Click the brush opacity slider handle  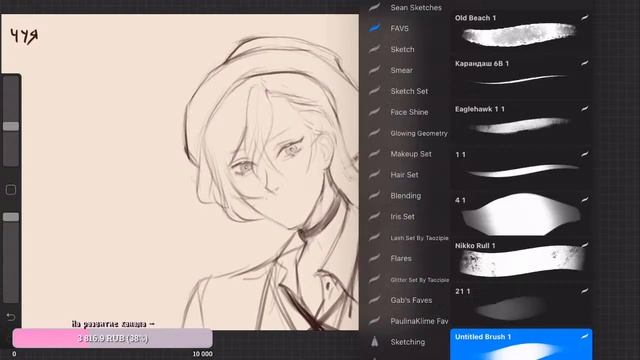pyautogui.click(x=11, y=217)
